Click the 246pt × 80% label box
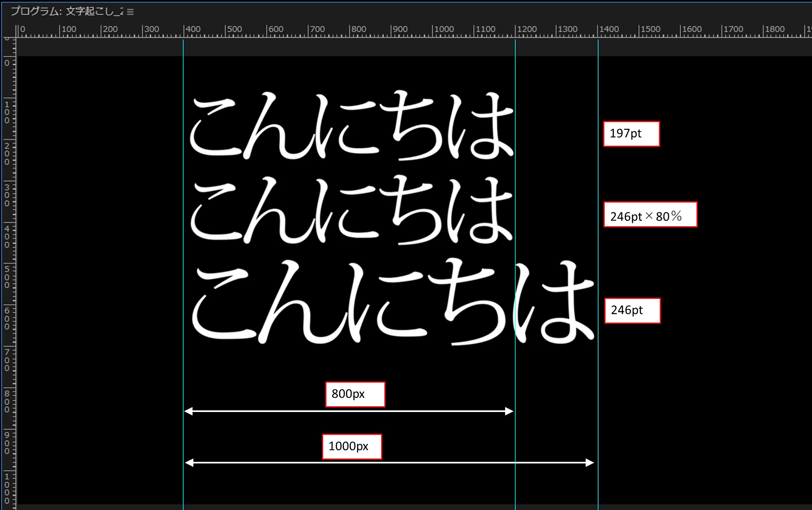Image resolution: width=812 pixels, height=510 pixels. pos(650,215)
